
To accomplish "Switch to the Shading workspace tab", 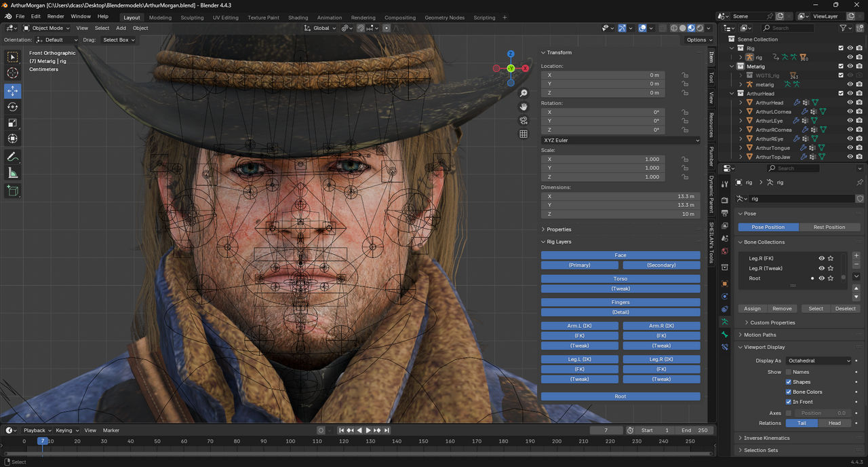I will pyautogui.click(x=298, y=18).
